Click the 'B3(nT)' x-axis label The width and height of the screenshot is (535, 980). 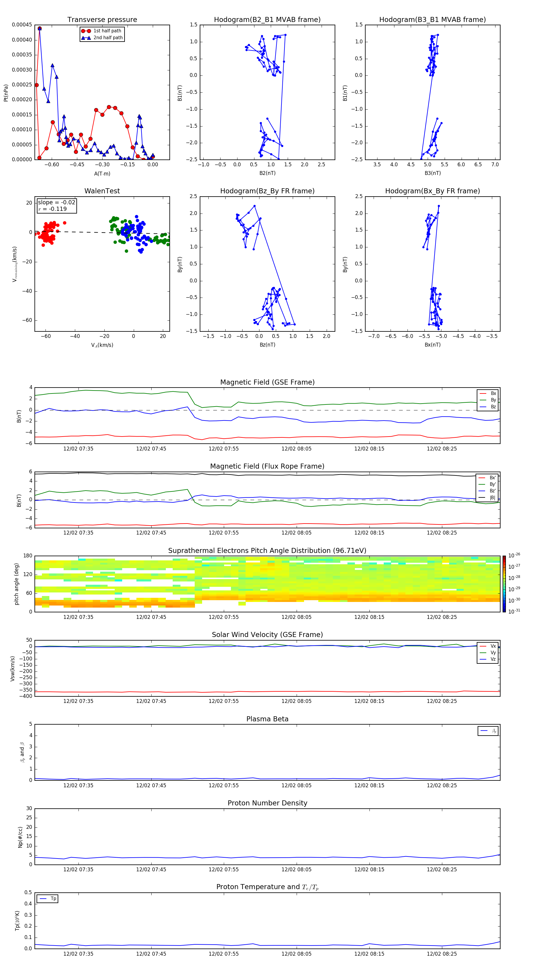(x=432, y=173)
